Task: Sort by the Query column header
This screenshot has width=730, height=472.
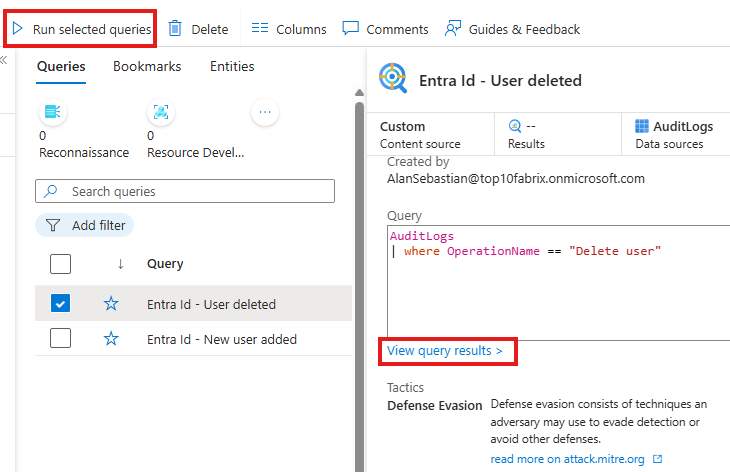Action: click(x=165, y=264)
